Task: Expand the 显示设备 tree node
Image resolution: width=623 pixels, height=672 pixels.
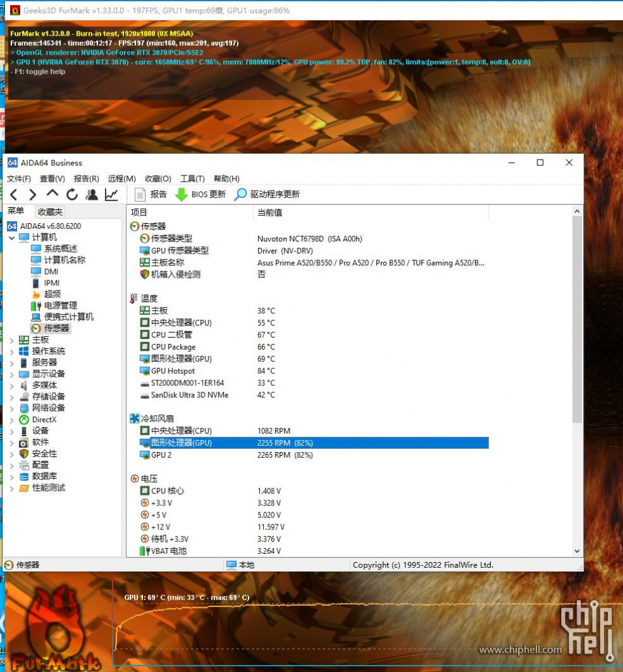Action: click(11, 374)
